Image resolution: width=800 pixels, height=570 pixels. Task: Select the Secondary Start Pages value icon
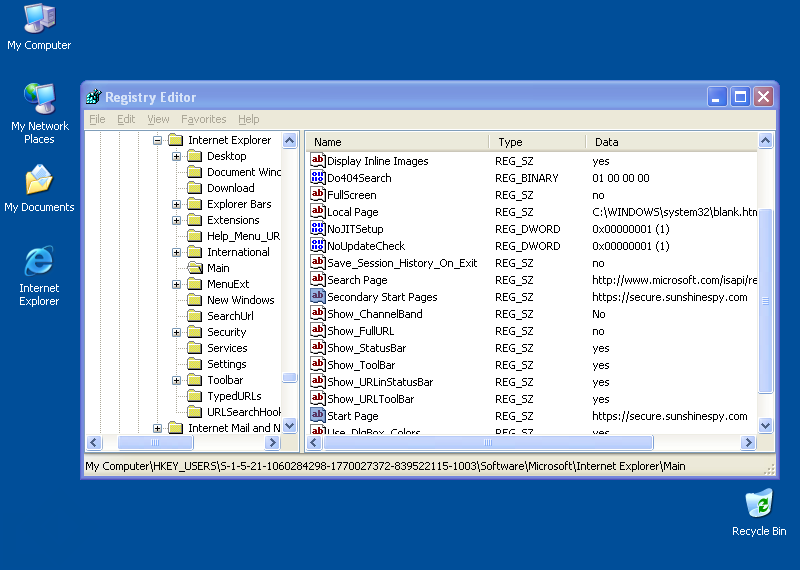[x=317, y=296]
